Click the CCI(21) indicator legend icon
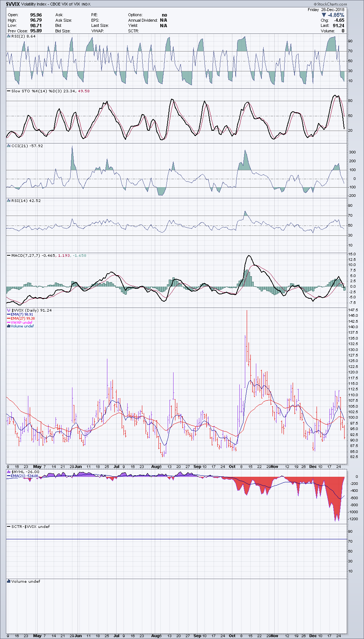The height and width of the screenshot is (639, 364). click(x=9, y=146)
